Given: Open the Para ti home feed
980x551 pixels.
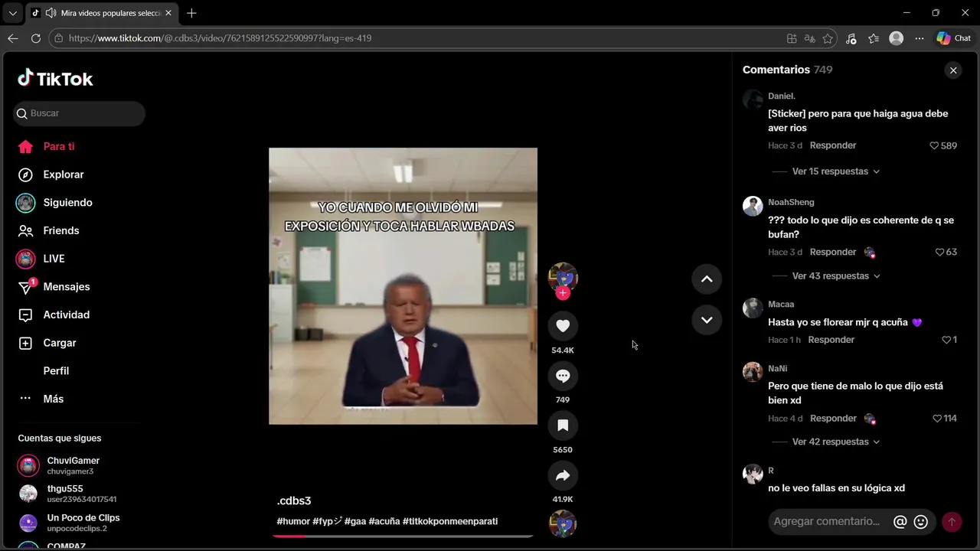Looking at the screenshot, I should pos(46,146).
